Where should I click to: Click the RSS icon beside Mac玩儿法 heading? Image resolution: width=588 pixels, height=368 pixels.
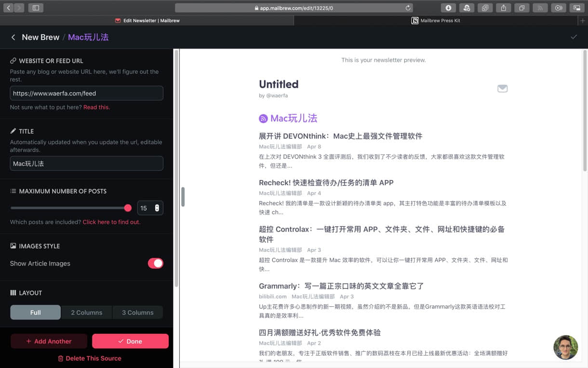tap(263, 119)
